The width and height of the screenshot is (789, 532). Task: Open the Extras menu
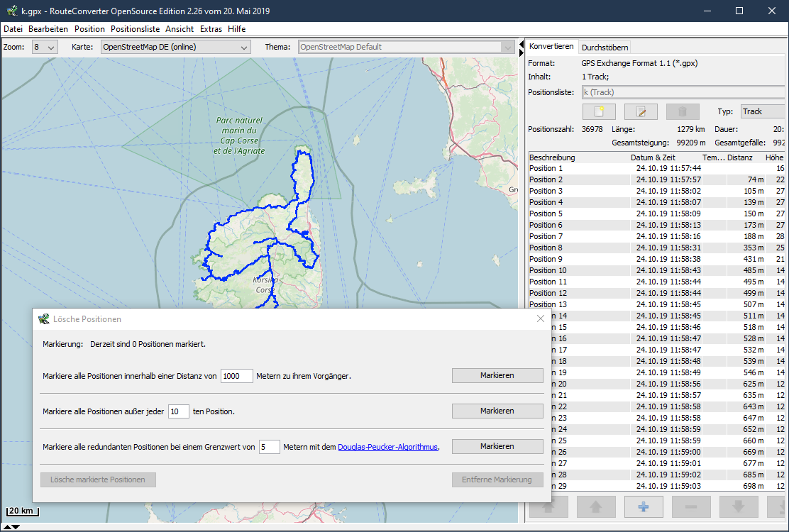click(211, 29)
